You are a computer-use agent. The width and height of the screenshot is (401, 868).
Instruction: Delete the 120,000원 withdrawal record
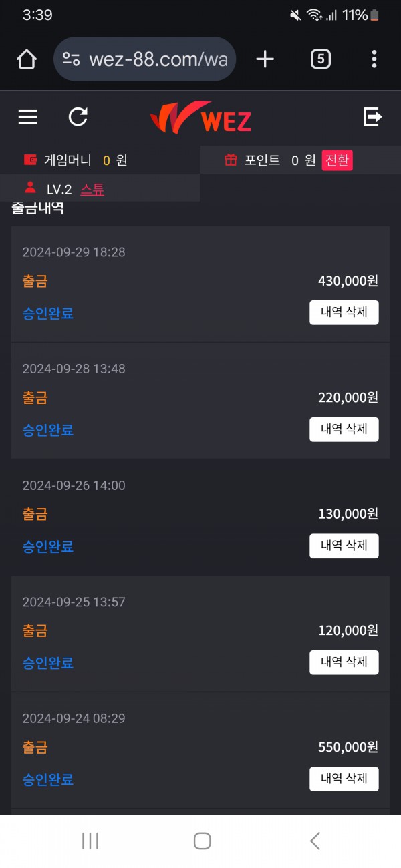coord(344,662)
